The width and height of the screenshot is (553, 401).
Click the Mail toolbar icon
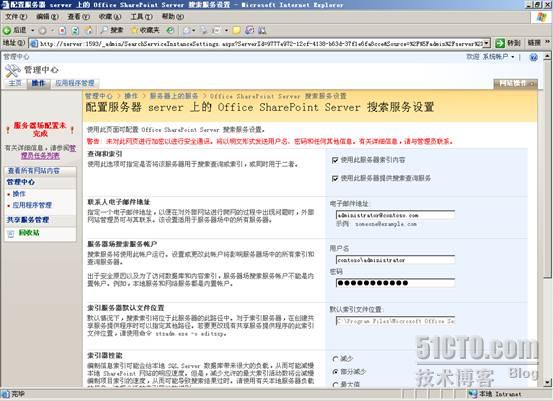click(x=187, y=31)
